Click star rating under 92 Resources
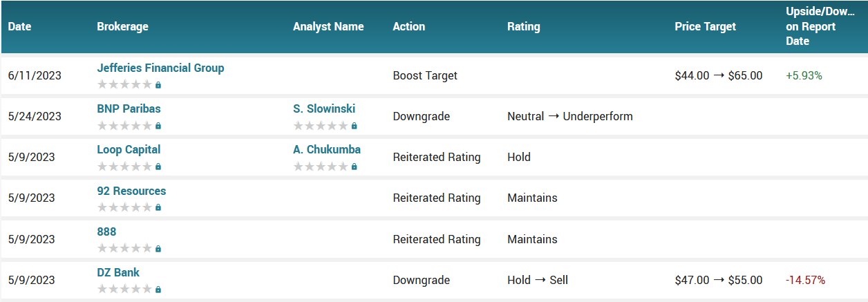868x302 pixels. [124, 207]
